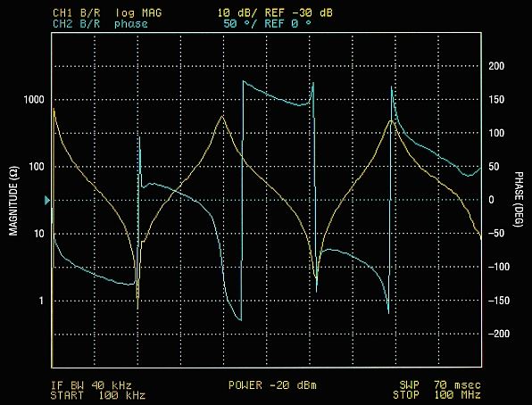Click the START 100 kHz frequency value
The height and width of the screenshot is (405, 532).
(98, 395)
